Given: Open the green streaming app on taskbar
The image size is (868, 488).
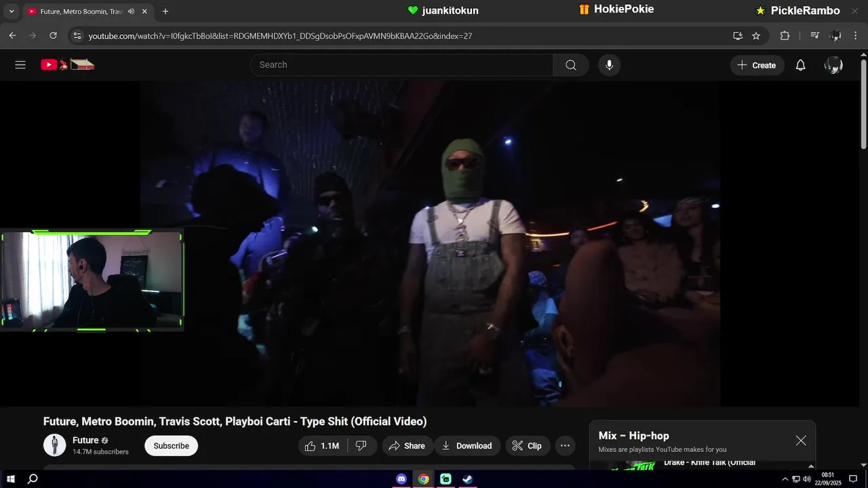Looking at the screenshot, I should (446, 479).
